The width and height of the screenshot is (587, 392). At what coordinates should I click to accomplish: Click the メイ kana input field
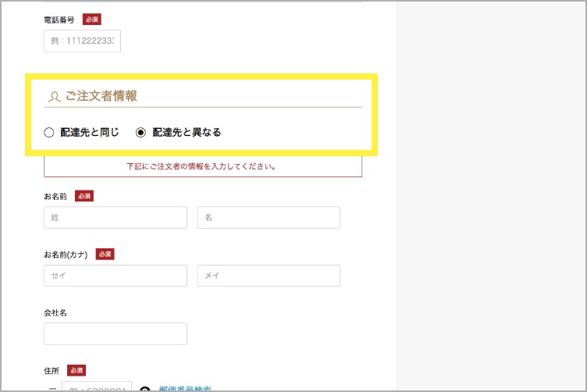tap(269, 276)
